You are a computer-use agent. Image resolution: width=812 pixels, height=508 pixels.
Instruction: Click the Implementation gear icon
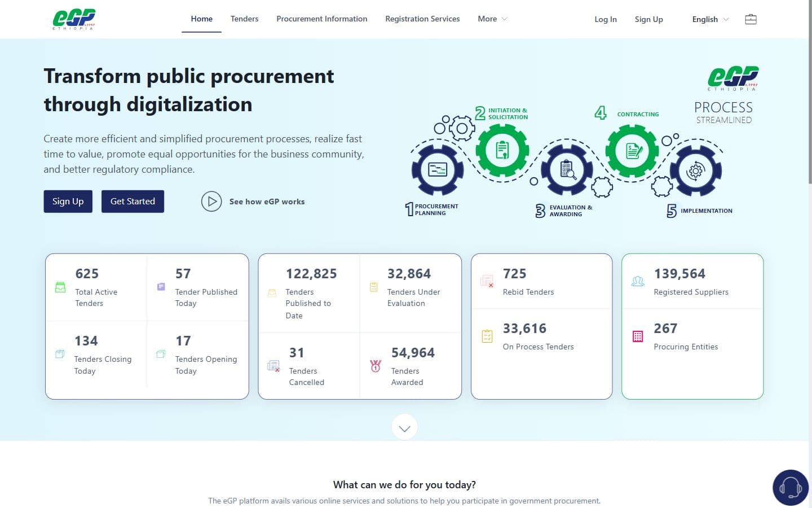[696, 170]
